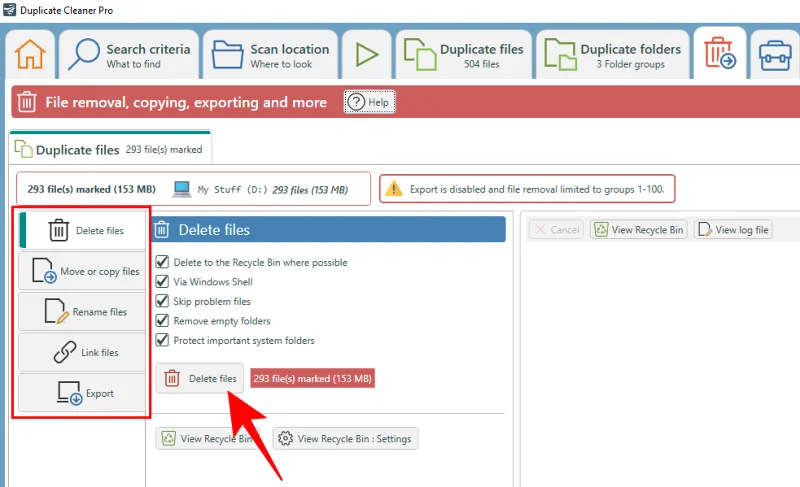Select the Export sidebar option

[x=82, y=393]
